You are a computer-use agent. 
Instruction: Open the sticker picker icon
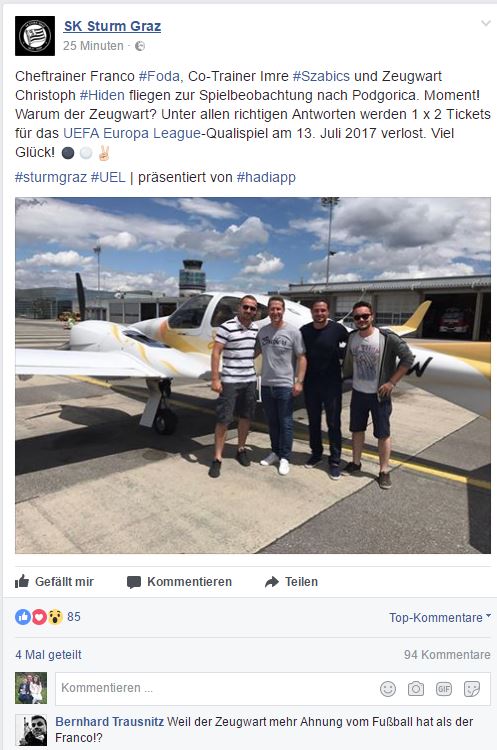click(472, 689)
